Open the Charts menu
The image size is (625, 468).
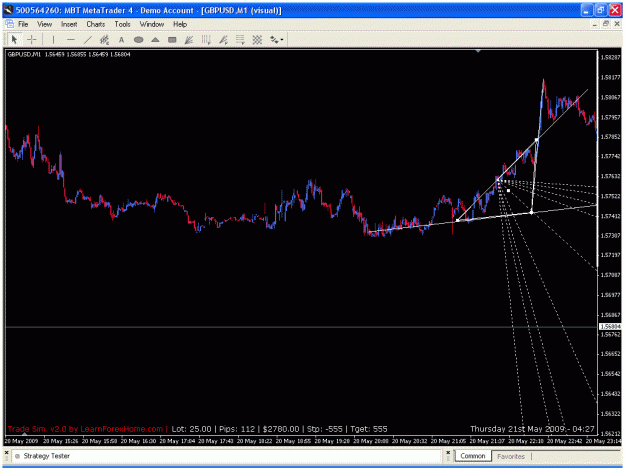(96, 24)
